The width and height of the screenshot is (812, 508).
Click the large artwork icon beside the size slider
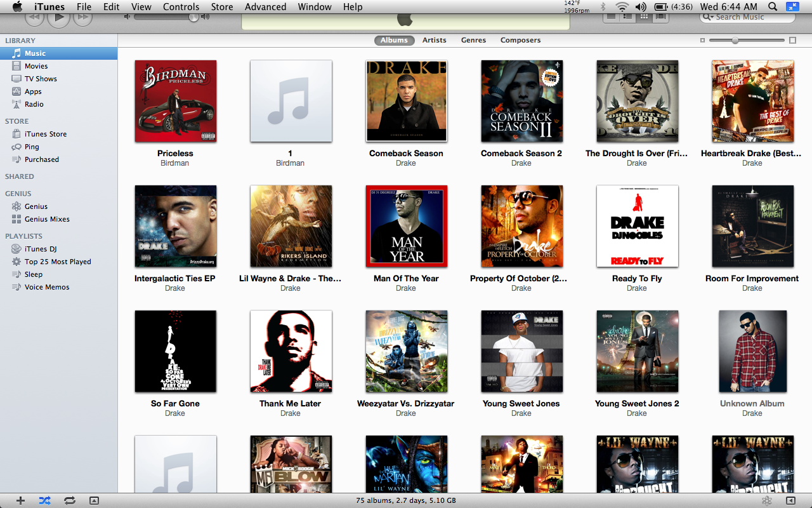[792, 40]
